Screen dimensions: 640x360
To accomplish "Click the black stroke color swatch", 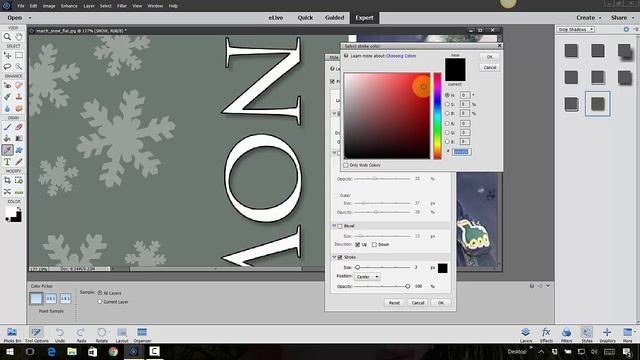I will point(442,268).
